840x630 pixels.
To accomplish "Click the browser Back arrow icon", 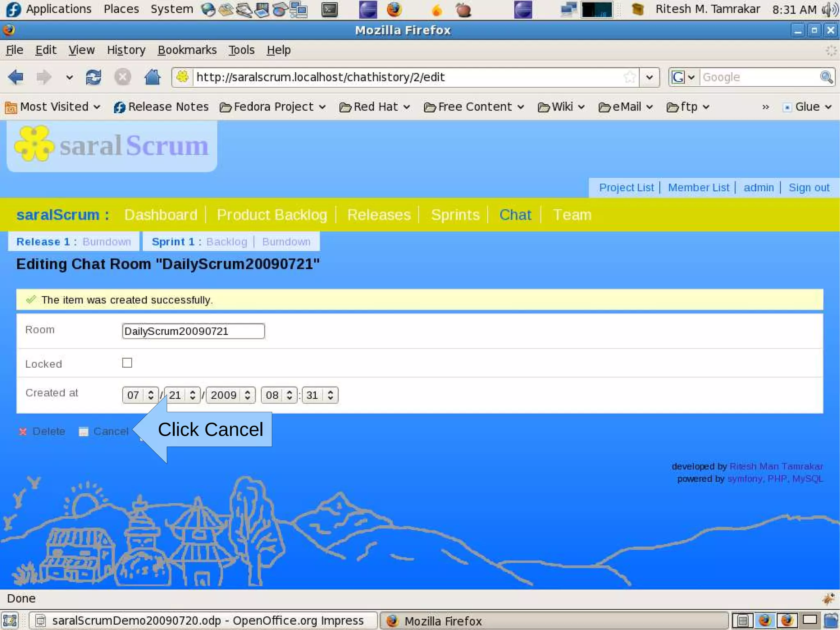I will pyautogui.click(x=16, y=77).
